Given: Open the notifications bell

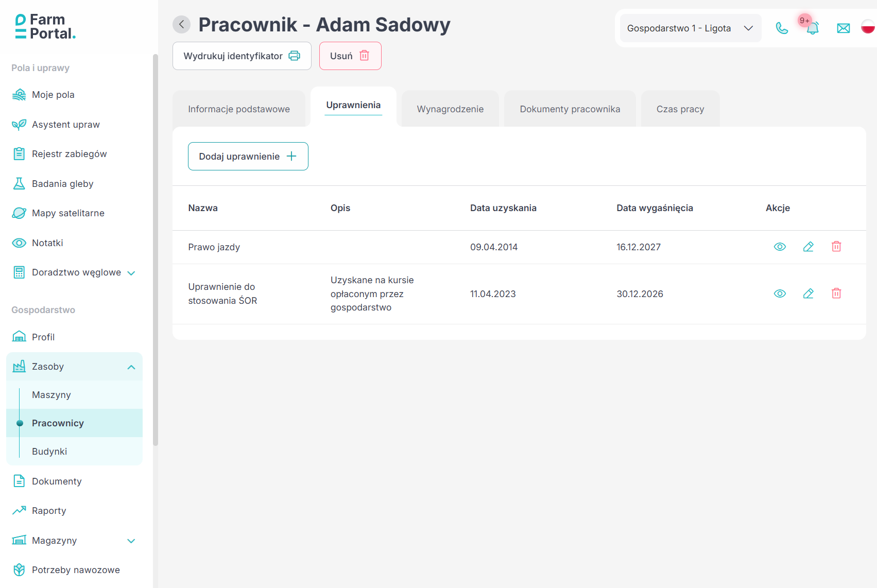Looking at the screenshot, I should tap(812, 28).
